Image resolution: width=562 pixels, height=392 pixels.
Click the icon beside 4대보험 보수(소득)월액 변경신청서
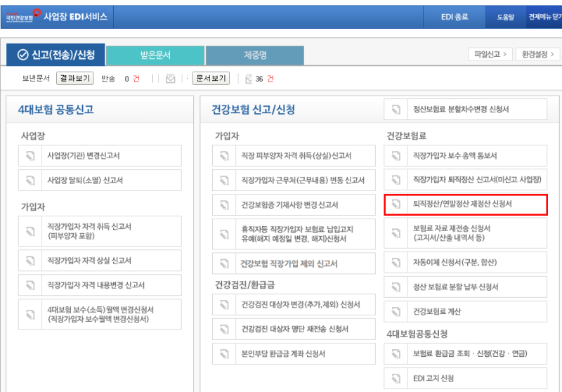tap(30, 314)
